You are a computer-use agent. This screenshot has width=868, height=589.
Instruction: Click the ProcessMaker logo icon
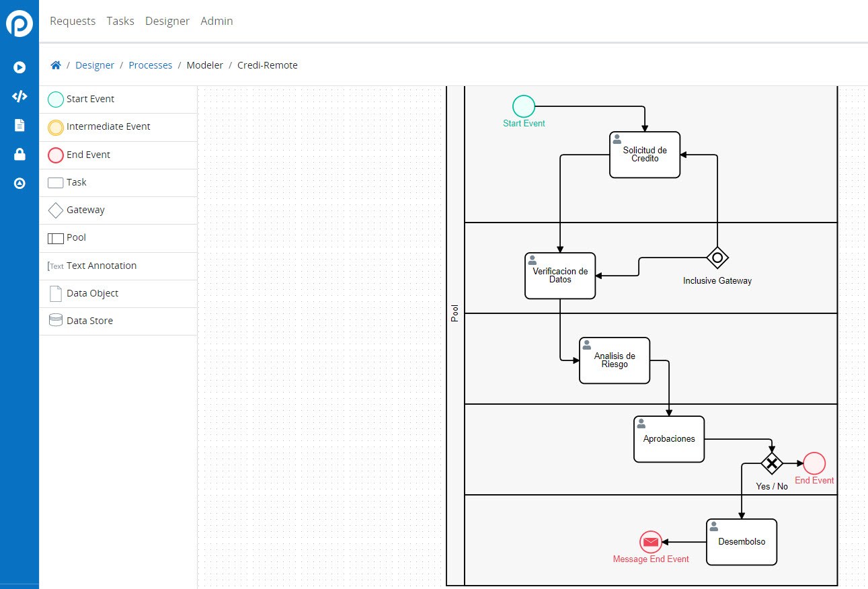[x=19, y=24]
